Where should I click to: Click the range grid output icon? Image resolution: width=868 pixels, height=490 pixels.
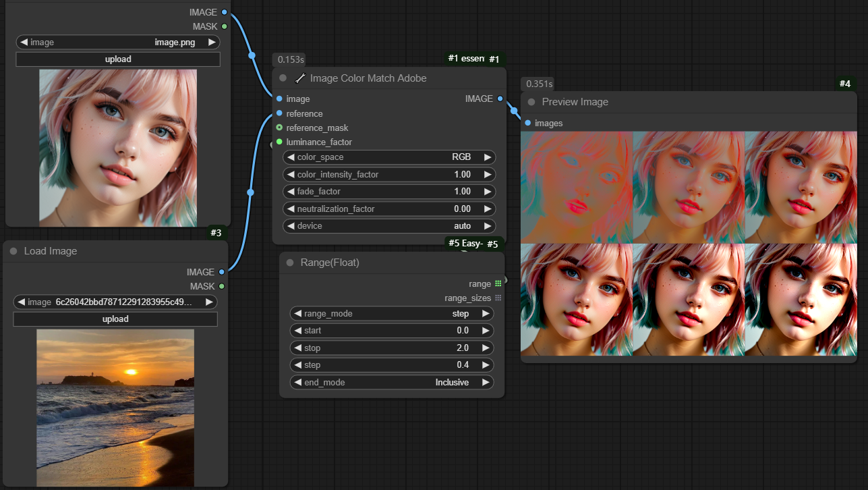click(498, 284)
